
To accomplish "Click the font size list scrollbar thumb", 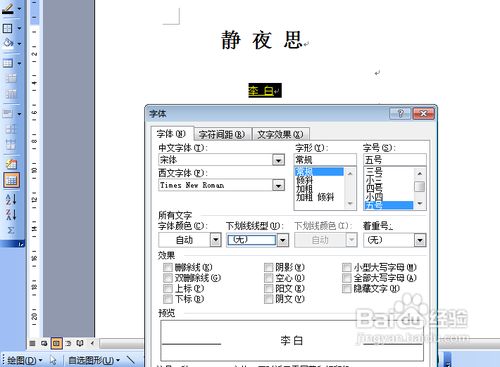I will (420, 187).
